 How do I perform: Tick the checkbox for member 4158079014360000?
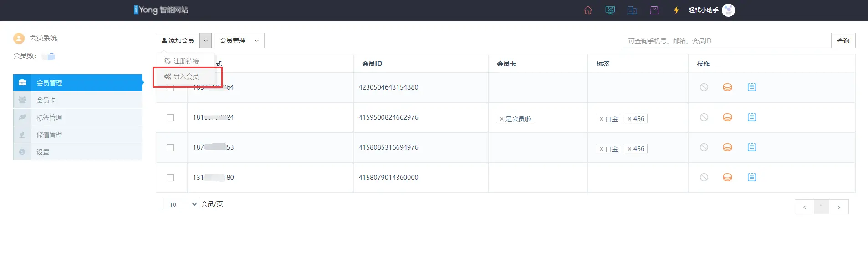pyautogui.click(x=170, y=178)
